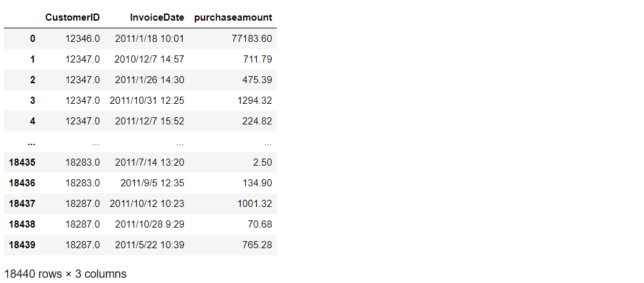
Task: Click invoice date 2011/12/7 15:52
Action: pyautogui.click(x=149, y=121)
